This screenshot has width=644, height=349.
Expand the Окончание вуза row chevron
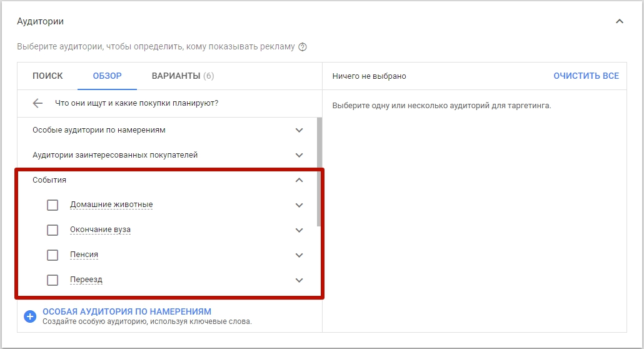(x=299, y=230)
